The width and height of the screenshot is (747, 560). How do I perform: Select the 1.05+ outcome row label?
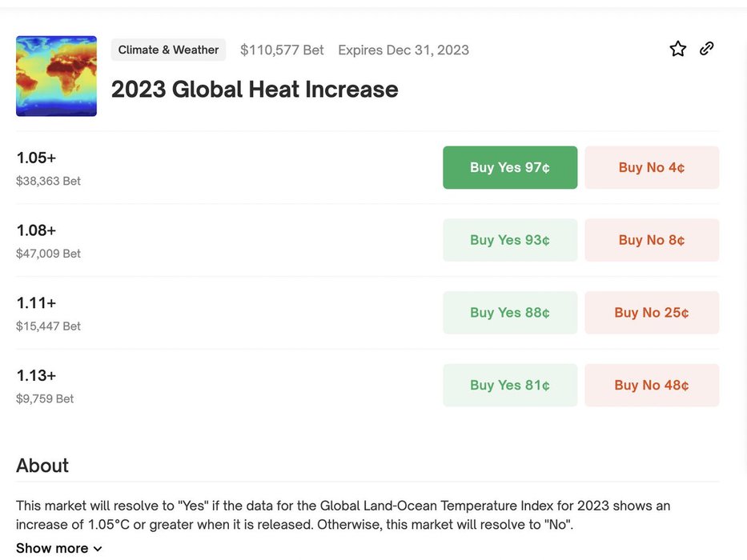(36, 158)
